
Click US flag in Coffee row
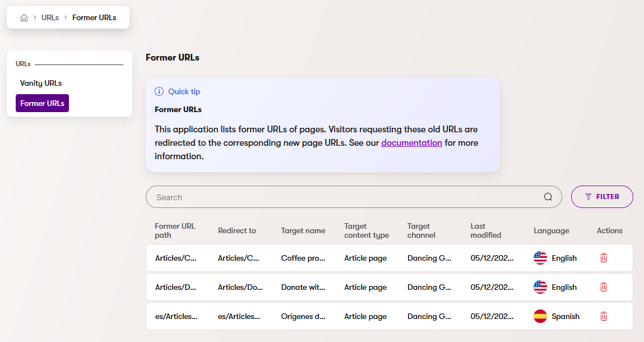(x=540, y=258)
